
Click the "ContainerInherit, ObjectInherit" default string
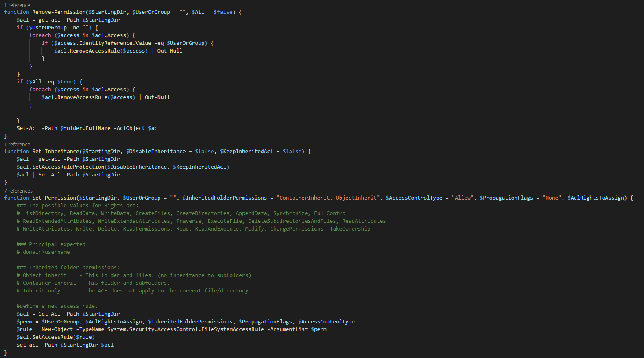point(328,198)
